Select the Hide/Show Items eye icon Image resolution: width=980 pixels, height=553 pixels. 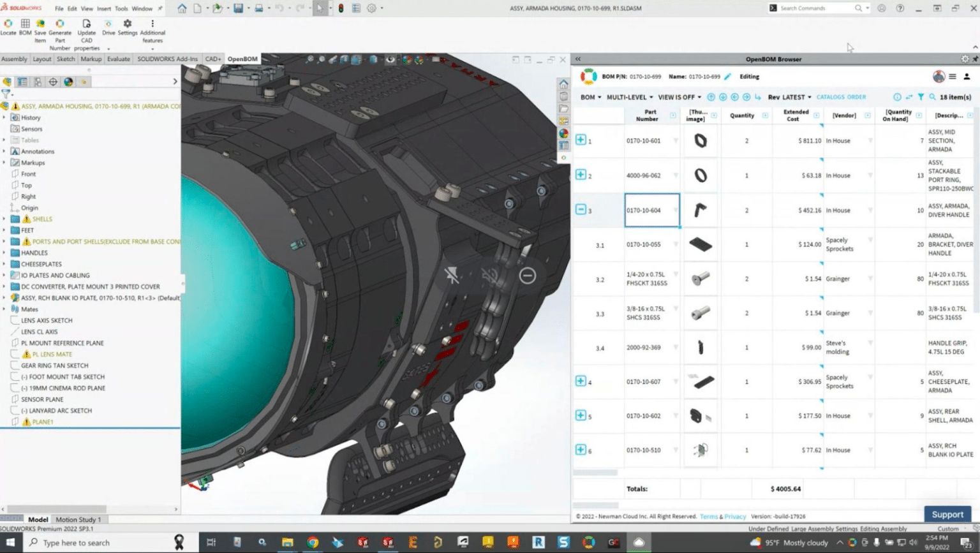[390, 59]
